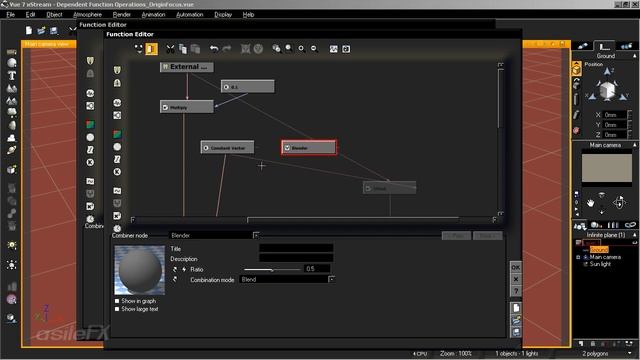Click the top shield-shaped icon in front editor sidebar

pos(117,70)
